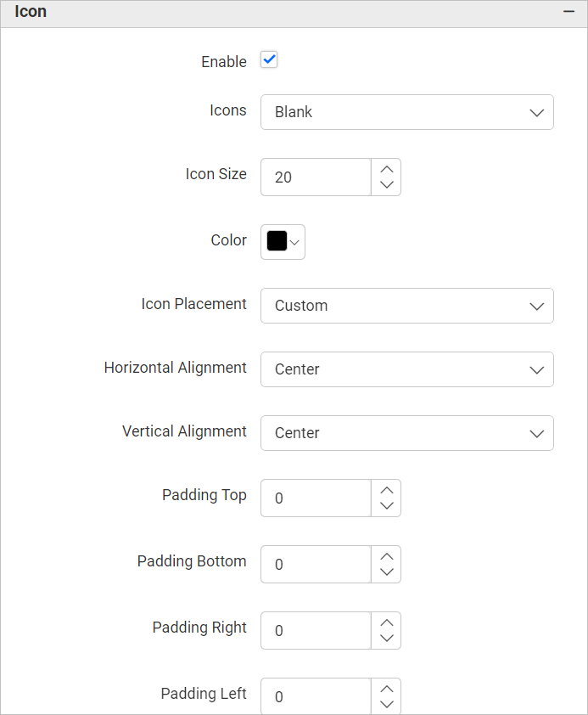Viewport: 588px width, 715px height.
Task: Open the Horizontal Alignment dropdown
Action: pos(407,369)
